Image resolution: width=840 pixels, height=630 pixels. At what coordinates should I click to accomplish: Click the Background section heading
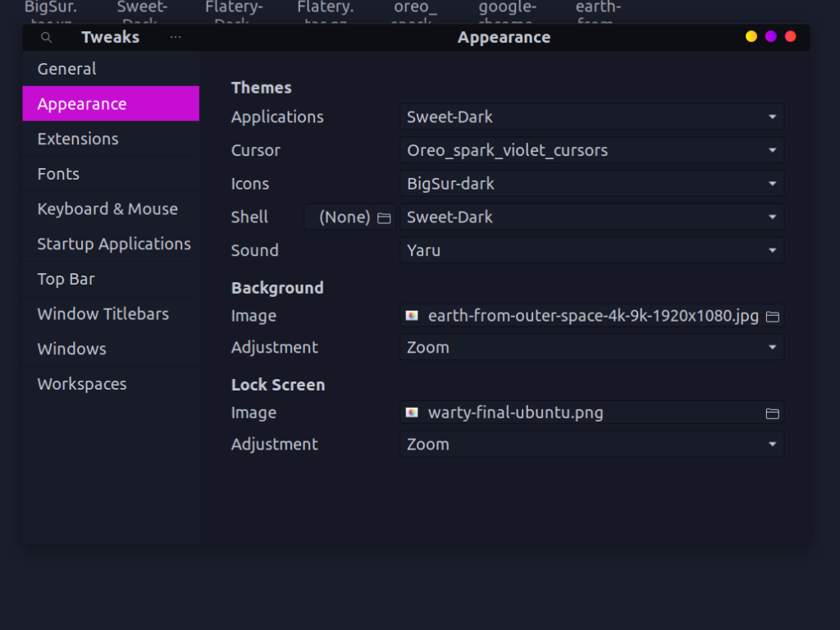click(277, 288)
